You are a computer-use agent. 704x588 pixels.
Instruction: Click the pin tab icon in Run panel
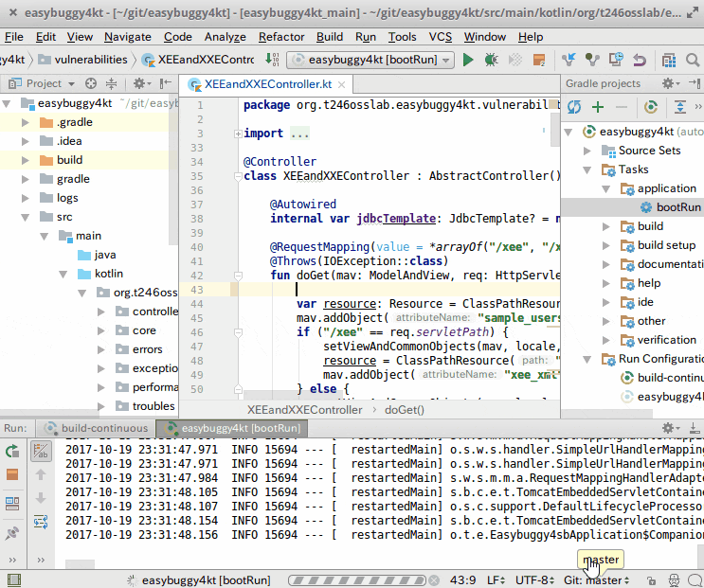point(12,533)
